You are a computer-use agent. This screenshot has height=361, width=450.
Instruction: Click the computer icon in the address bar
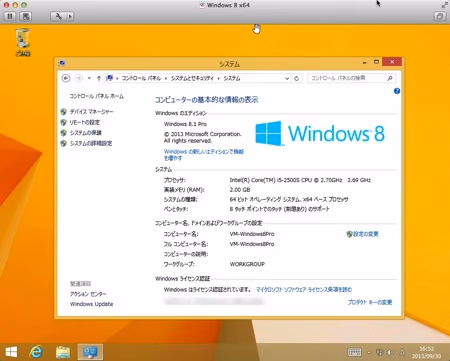(x=109, y=78)
